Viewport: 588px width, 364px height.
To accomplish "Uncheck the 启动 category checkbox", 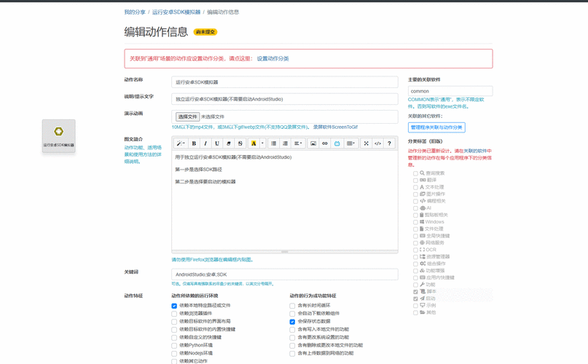I will [x=415, y=298].
